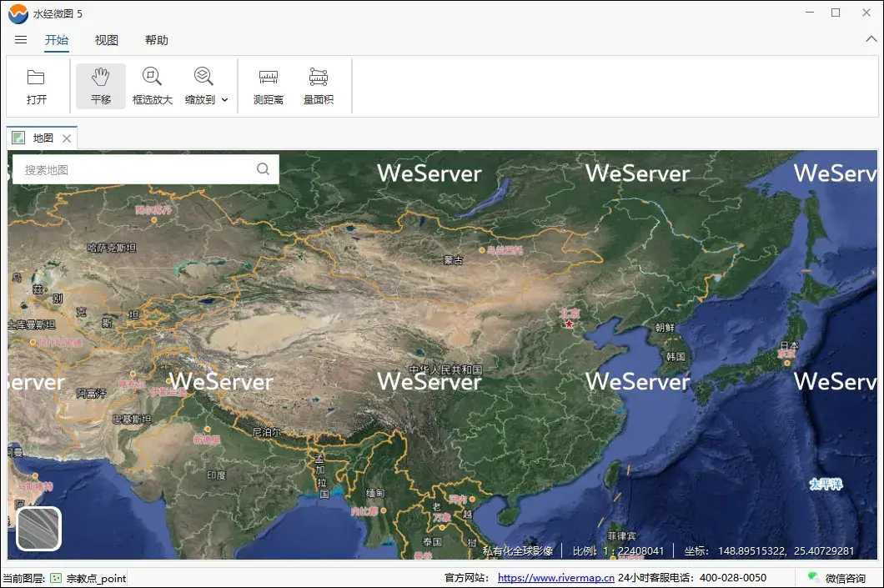Open the rivermap.cn official website link
Image resolution: width=884 pixels, height=588 pixels.
(x=556, y=578)
